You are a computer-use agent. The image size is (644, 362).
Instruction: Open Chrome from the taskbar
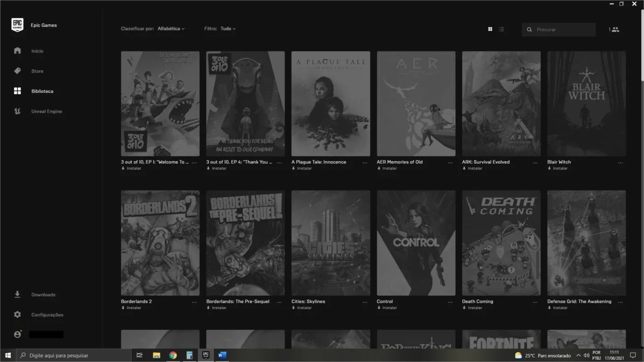click(173, 355)
